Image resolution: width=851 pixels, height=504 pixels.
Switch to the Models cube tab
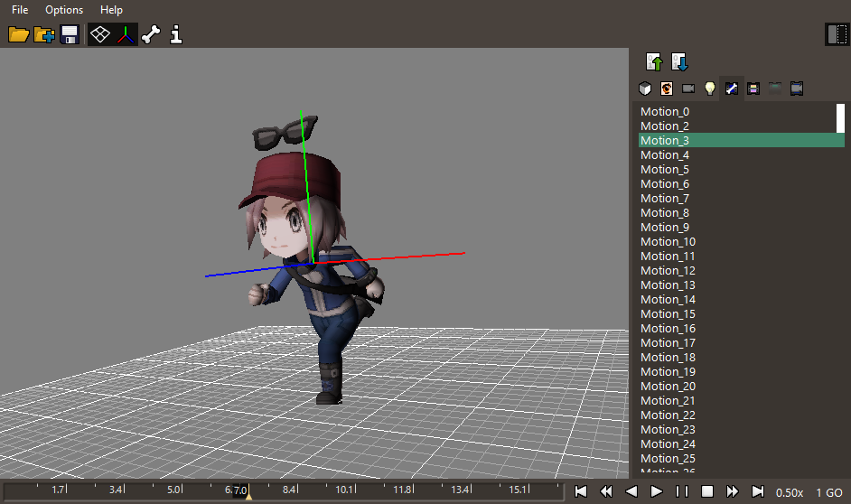645,89
